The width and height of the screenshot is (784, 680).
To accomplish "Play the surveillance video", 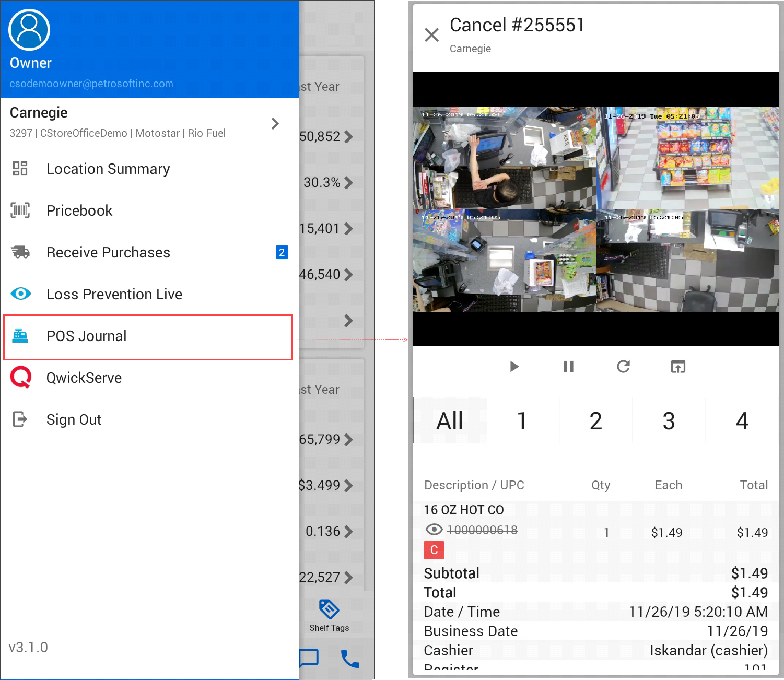I will (514, 367).
